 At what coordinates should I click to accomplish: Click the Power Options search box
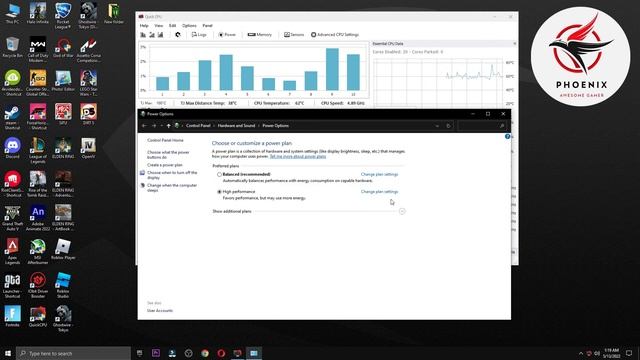pos(482,126)
